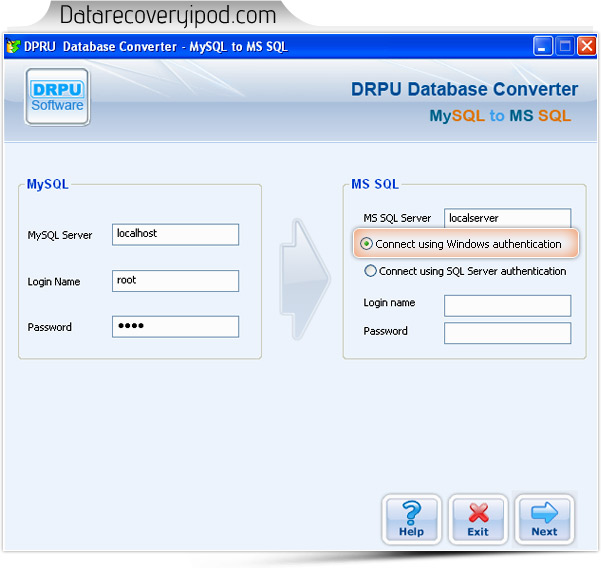Close the Database Converter window
This screenshot has width=601, height=568.
pyautogui.click(x=587, y=46)
